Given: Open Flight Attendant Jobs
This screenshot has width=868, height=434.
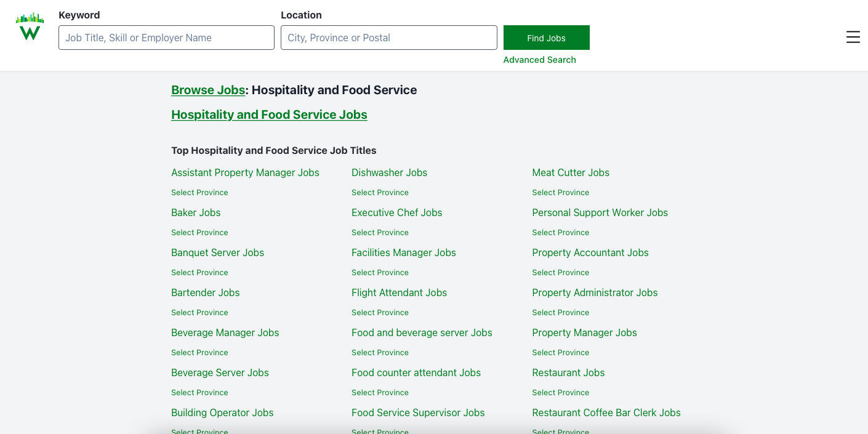Looking at the screenshot, I should pyautogui.click(x=399, y=293).
